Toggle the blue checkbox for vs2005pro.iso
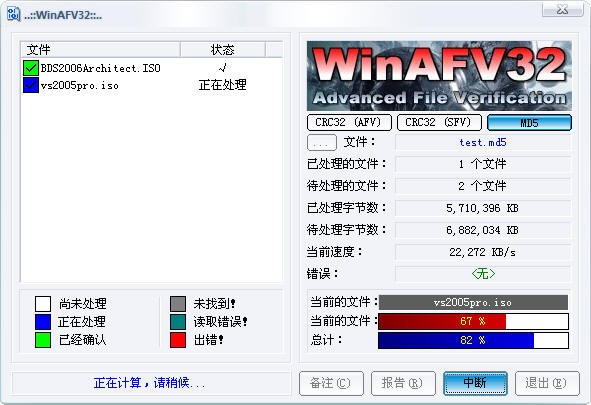The width and height of the screenshot is (591, 405). 31,85
